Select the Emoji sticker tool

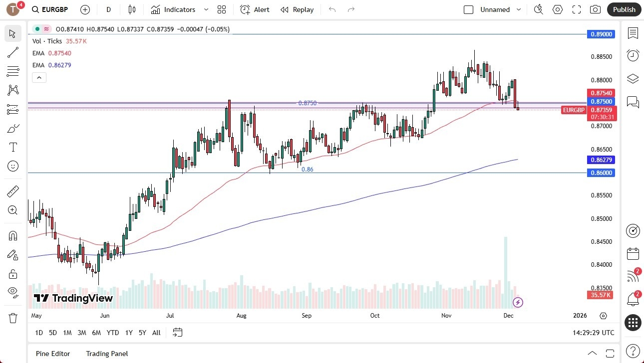(13, 166)
